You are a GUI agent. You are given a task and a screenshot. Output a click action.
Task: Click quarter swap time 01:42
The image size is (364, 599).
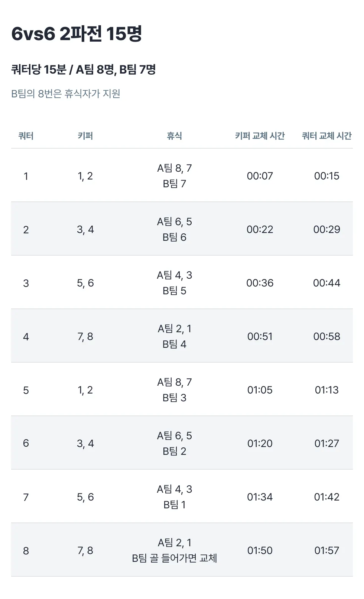pyautogui.click(x=326, y=497)
